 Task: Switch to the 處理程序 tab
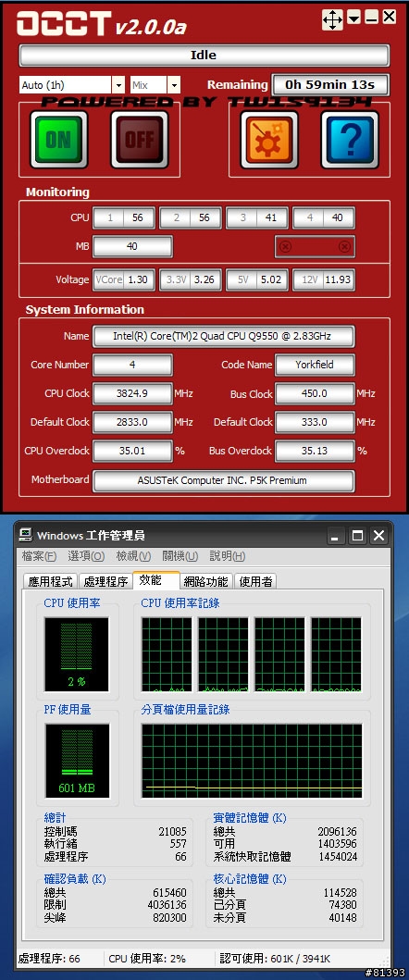(105, 581)
